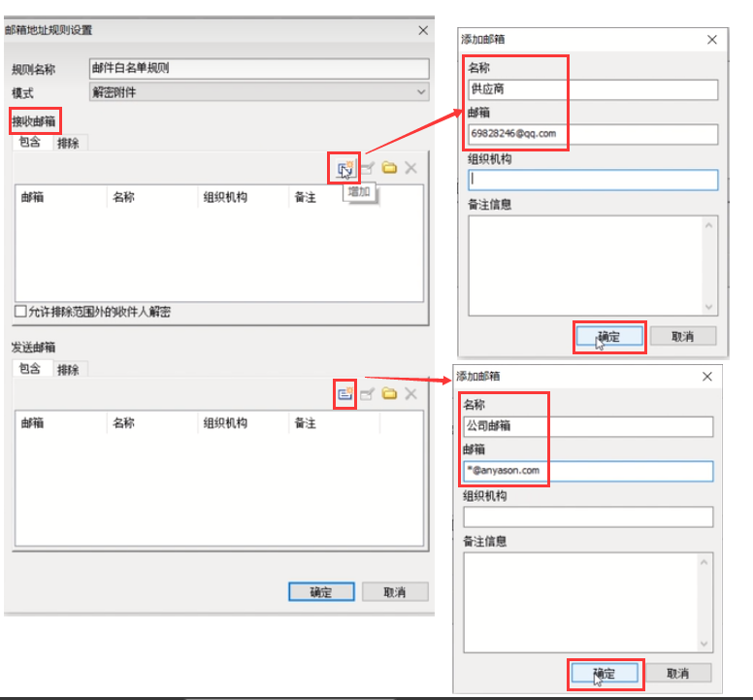Enable 允许排除范围外的收件人解密 checkbox
This screenshot has width=753, height=700.
(x=20, y=312)
